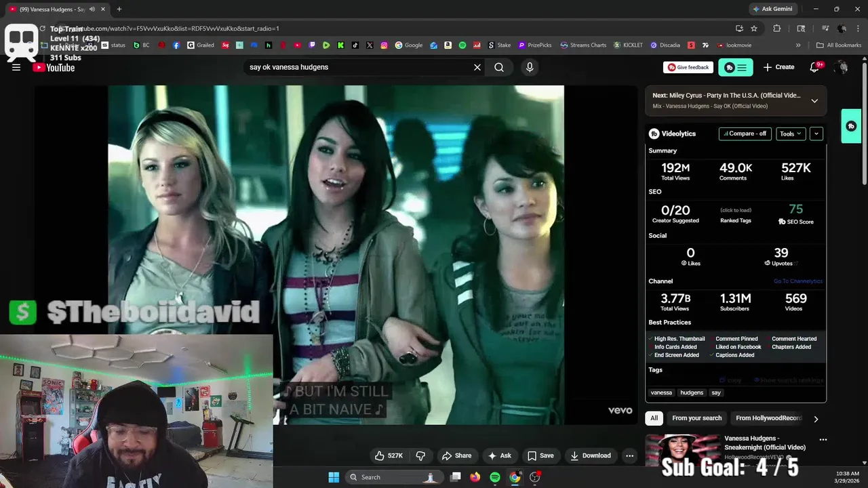Toggle Compare - off in Videolytics
868x488 pixels.
745,134
